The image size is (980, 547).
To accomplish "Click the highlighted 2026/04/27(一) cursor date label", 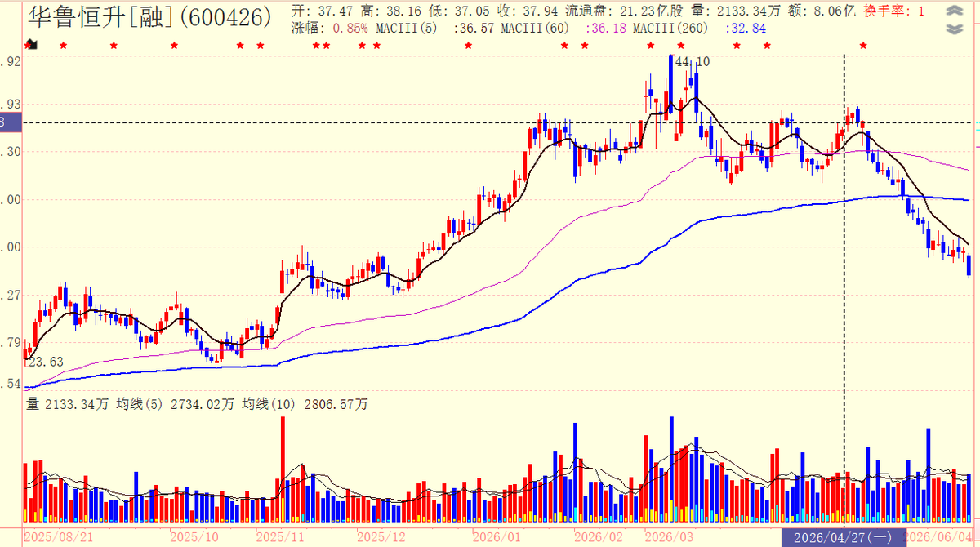I will coord(843,537).
